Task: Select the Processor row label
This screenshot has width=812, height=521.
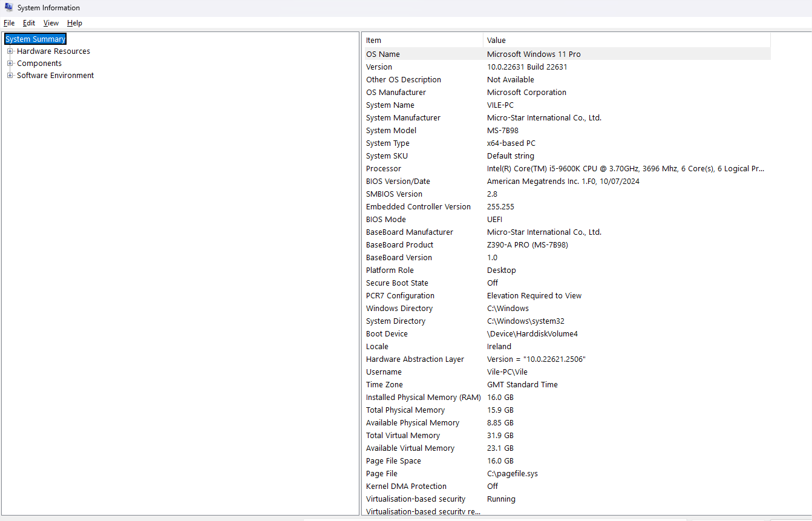Action: 384,169
